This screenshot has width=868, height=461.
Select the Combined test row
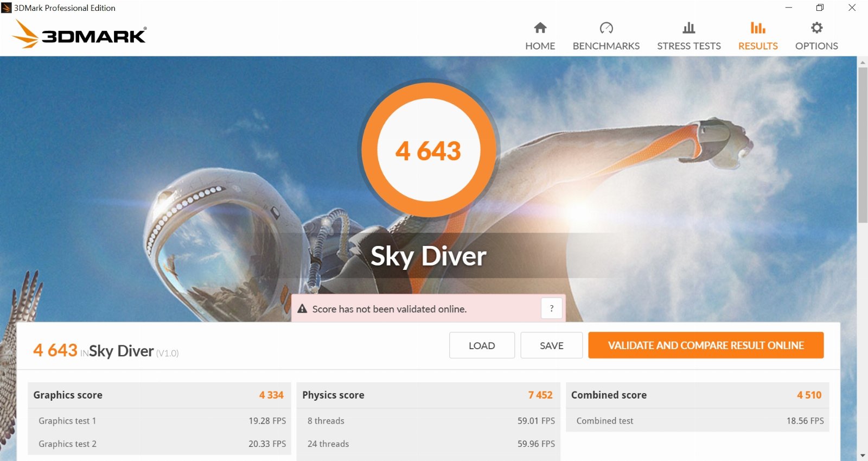point(698,421)
